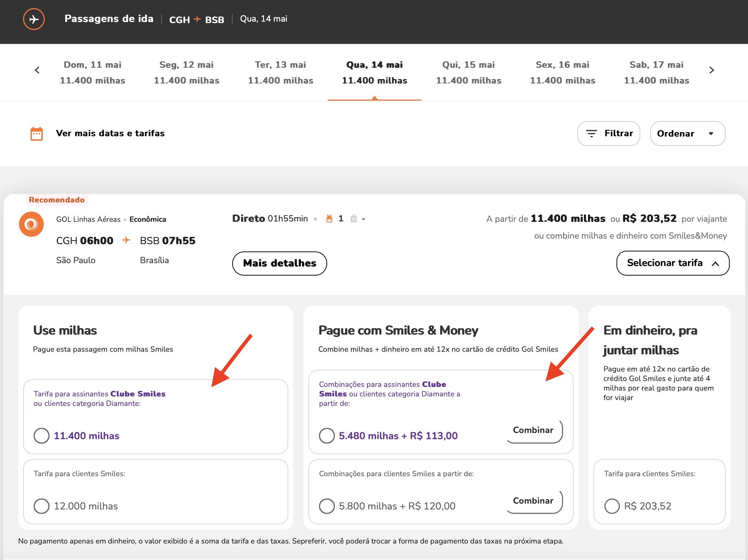The width and height of the screenshot is (748, 560).
Task: Select 5.480 milhas + R$ 113,00 radio
Action: click(x=327, y=436)
